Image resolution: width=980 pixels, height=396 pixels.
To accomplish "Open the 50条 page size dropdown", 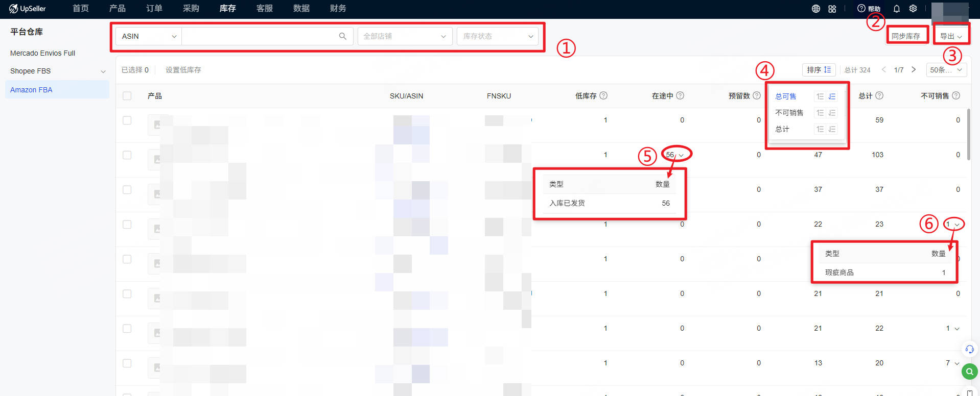I will tap(946, 70).
